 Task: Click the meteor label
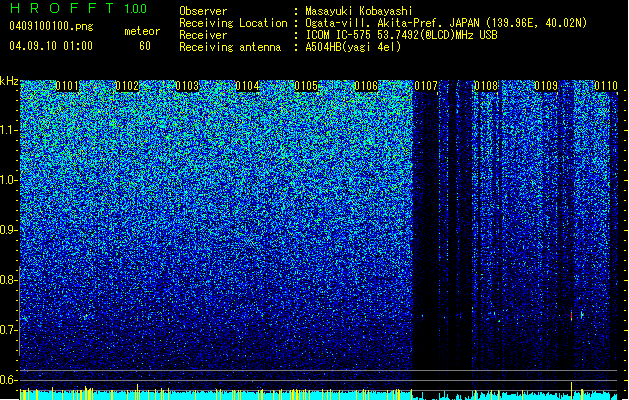142,31
